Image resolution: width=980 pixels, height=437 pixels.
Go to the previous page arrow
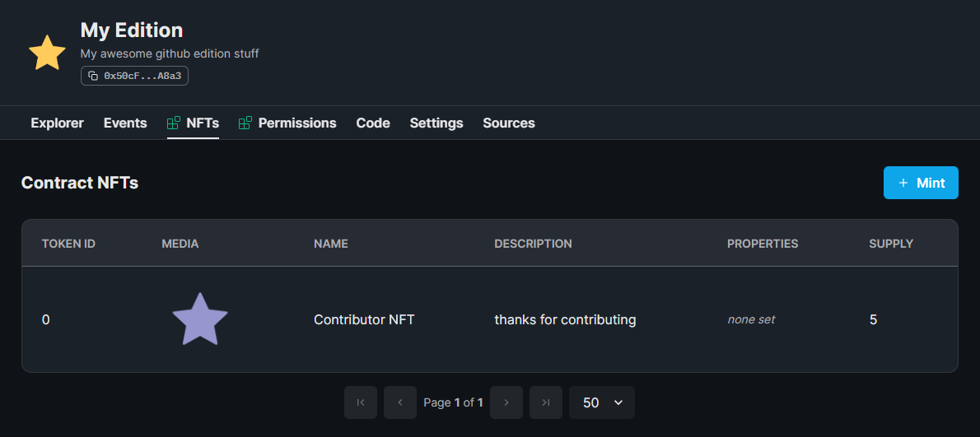pos(400,402)
